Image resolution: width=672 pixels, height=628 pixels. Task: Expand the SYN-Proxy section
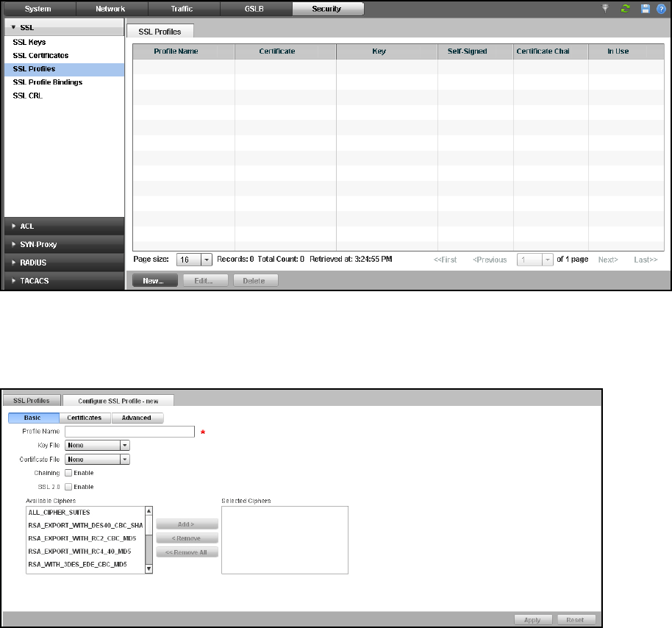[64, 244]
